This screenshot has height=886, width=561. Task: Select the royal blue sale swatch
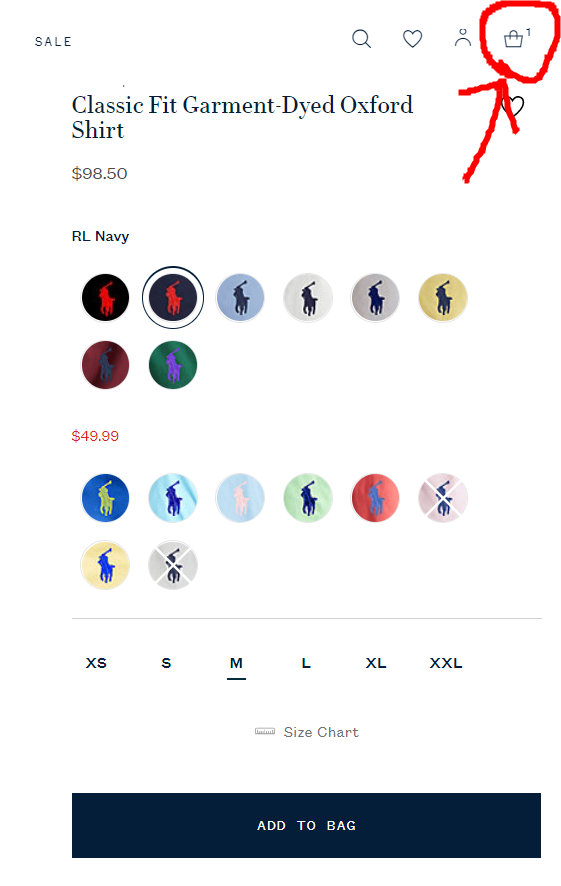pos(105,498)
